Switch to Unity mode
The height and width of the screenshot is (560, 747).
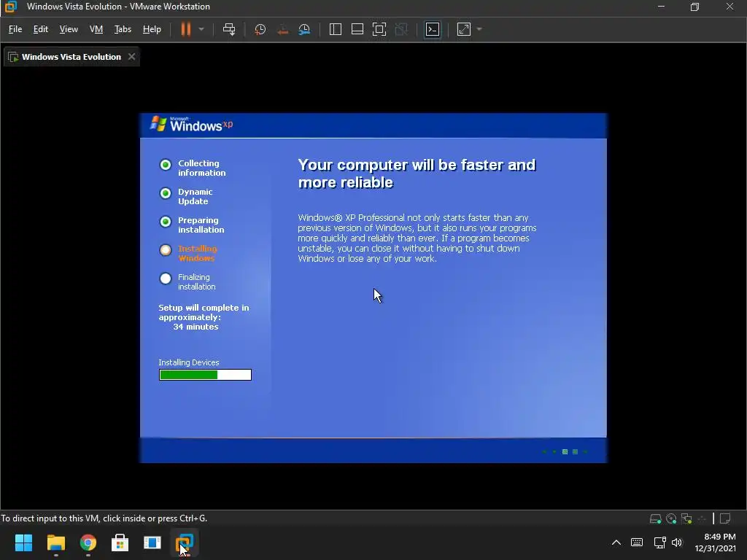pos(402,29)
